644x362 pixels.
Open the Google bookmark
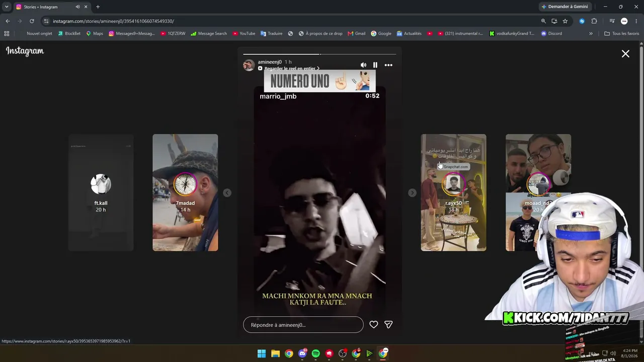[x=381, y=34]
